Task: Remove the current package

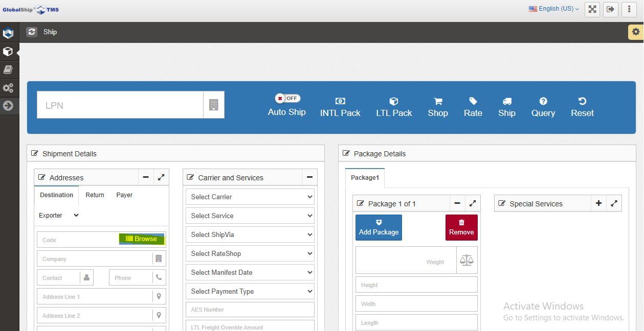Action: click(461, 227)
